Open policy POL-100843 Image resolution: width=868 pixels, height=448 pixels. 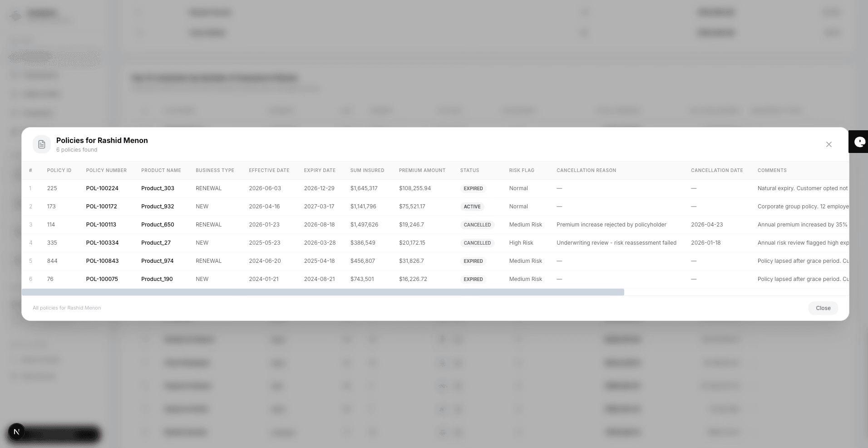coord(102,261)
